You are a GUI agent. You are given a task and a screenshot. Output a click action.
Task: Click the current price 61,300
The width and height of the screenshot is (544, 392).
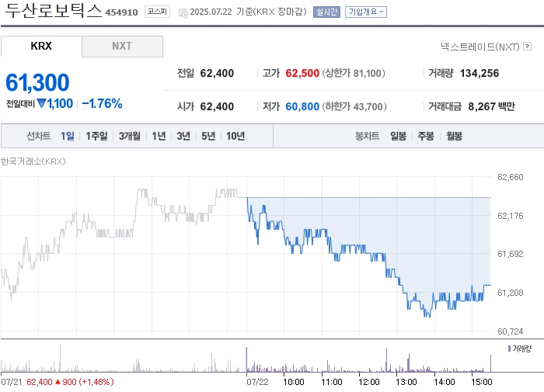(37, 82)
